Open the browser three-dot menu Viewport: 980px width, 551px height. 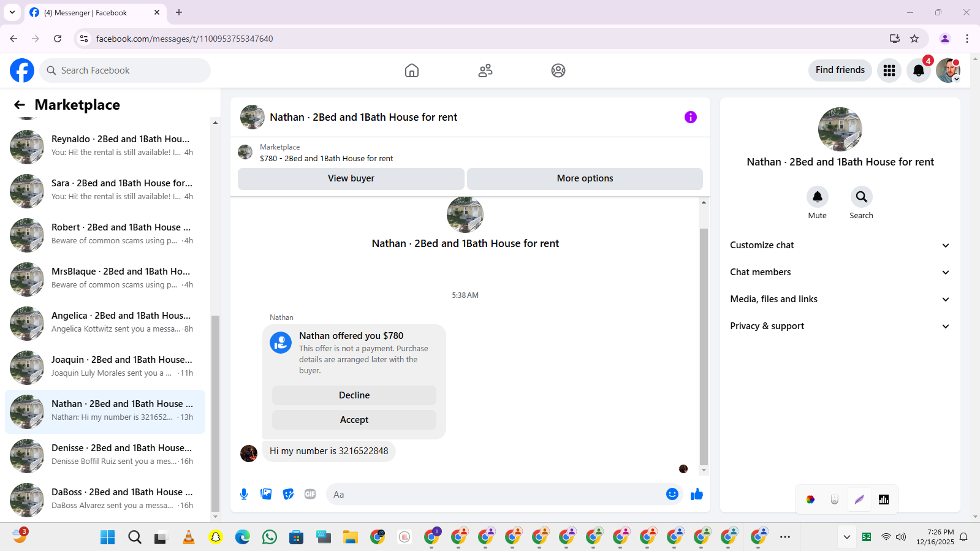click(x=967, y=39)
